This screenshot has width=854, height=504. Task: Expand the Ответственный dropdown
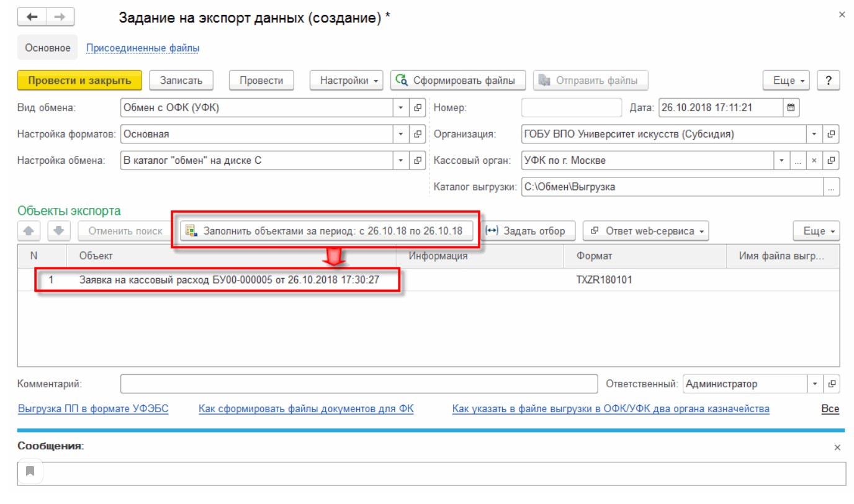(x=815, y=384)
